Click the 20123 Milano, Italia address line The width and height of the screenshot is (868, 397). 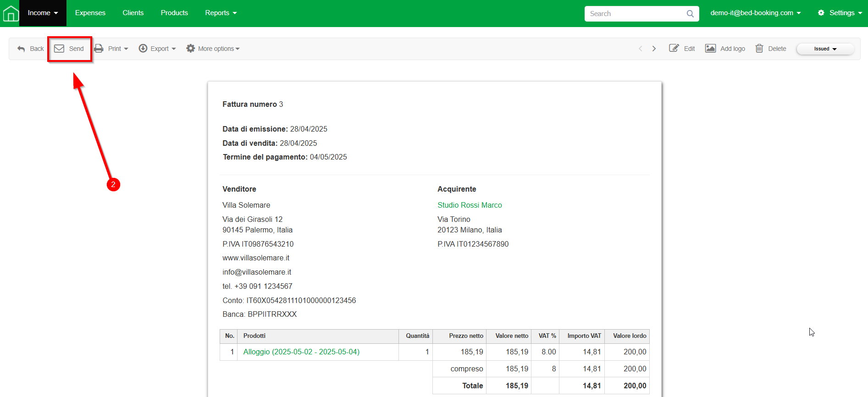click(x=470, y=230)
